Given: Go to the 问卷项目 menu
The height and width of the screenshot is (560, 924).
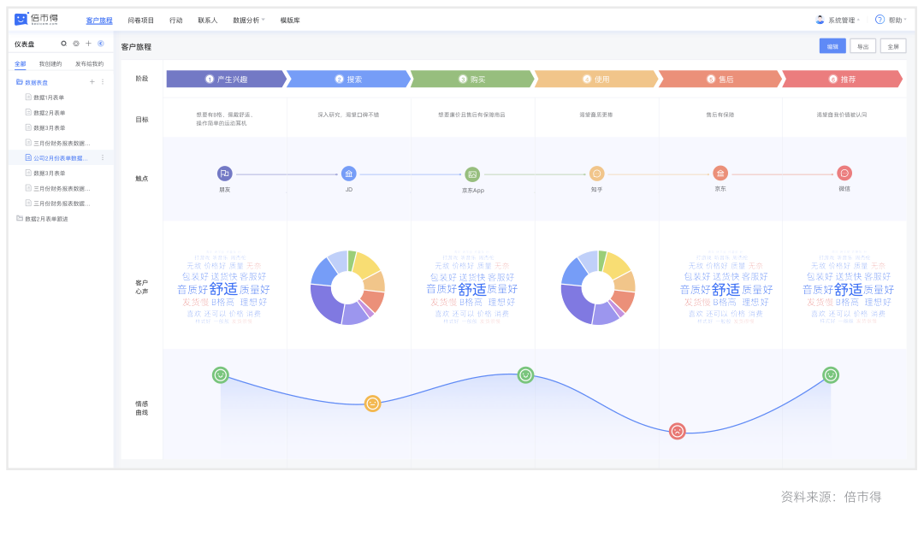Looking at the screenshot, I should [x=141, y=20].
